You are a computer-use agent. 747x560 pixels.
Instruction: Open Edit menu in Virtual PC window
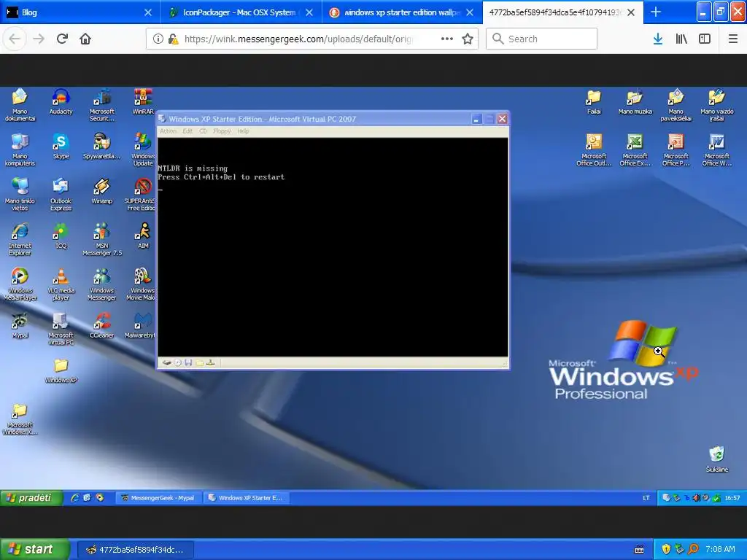pyautogui.click(x=187, y=131)
